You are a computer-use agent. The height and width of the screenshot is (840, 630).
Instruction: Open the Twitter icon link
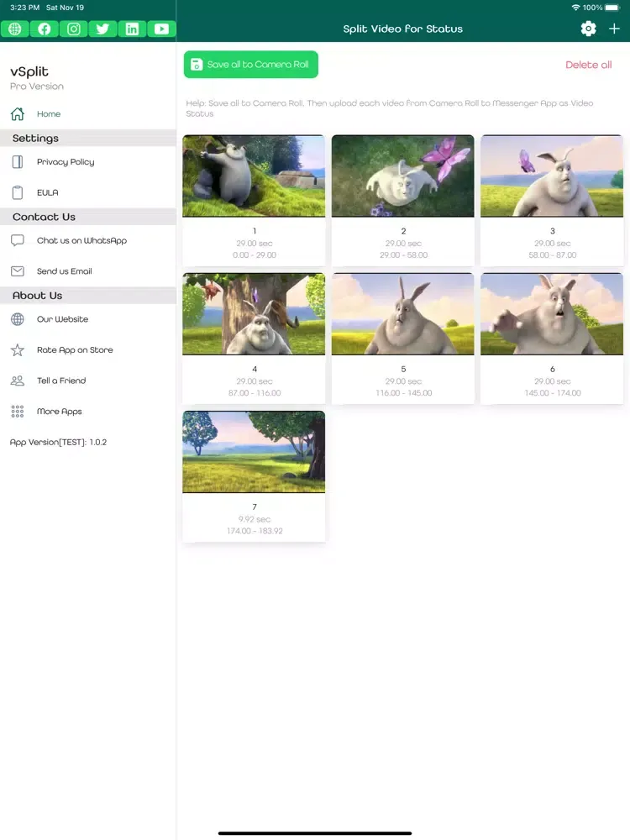point(102,29)
